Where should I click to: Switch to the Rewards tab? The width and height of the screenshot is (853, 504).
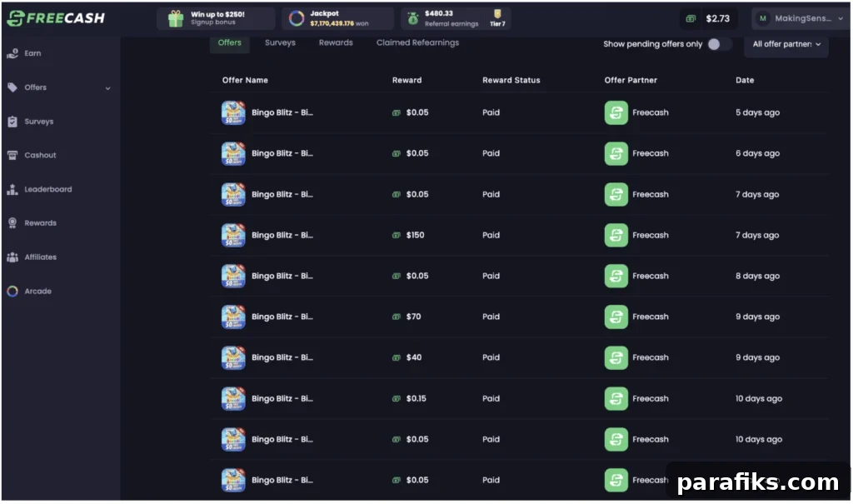(336, 42)
